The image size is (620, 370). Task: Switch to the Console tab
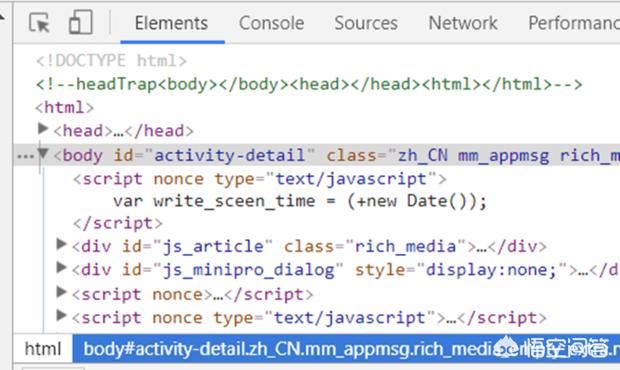click(x=271, y=23)
